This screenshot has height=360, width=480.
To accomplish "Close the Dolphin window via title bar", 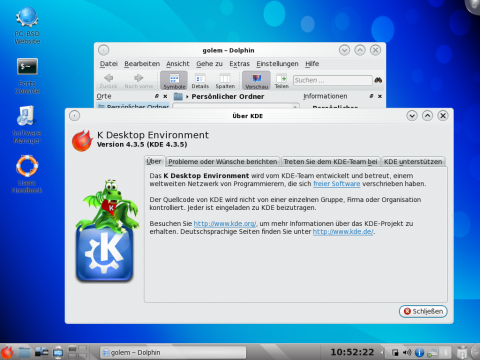I will (375, 50).
